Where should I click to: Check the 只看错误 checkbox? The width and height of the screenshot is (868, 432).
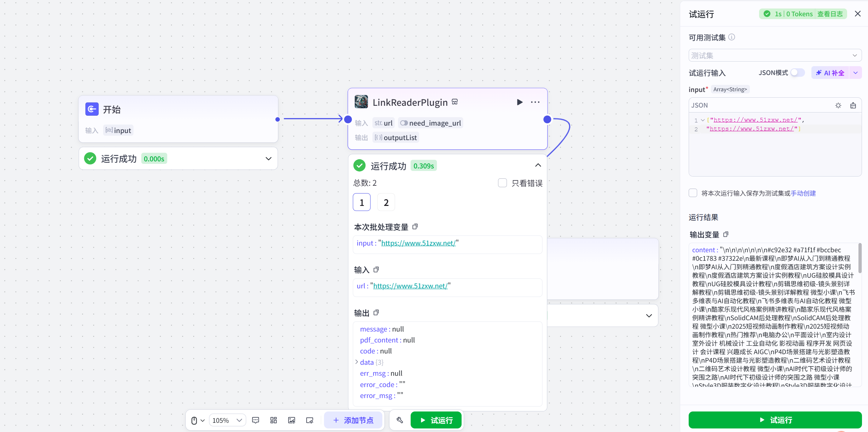coord(502,183)
